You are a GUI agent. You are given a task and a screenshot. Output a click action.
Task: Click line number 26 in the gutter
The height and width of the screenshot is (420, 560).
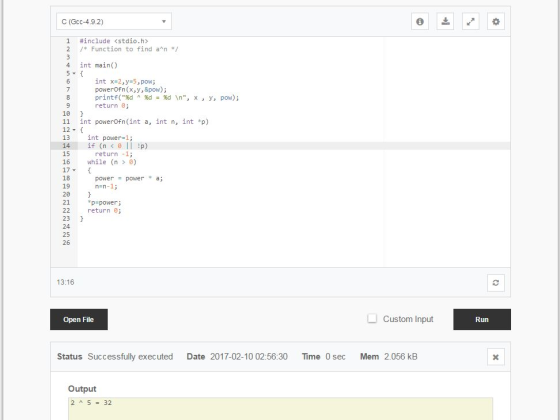66,243
